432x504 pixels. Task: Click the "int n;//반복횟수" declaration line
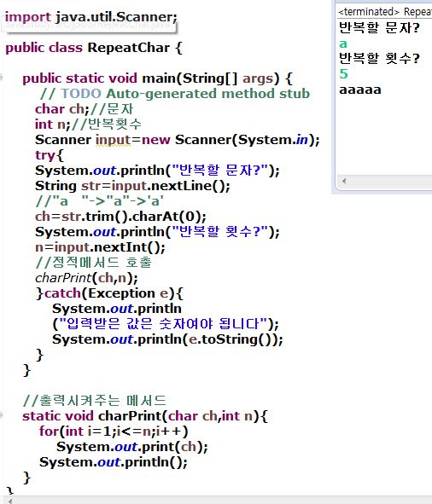click(x=88, y=124)
